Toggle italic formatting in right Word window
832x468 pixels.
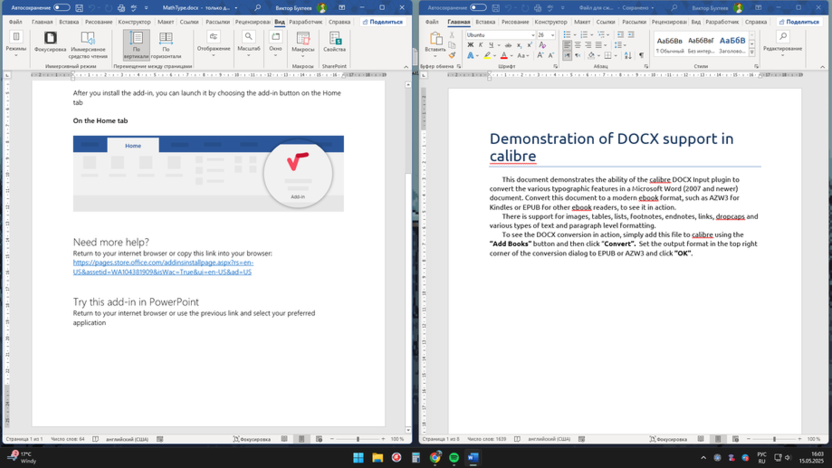481,45
